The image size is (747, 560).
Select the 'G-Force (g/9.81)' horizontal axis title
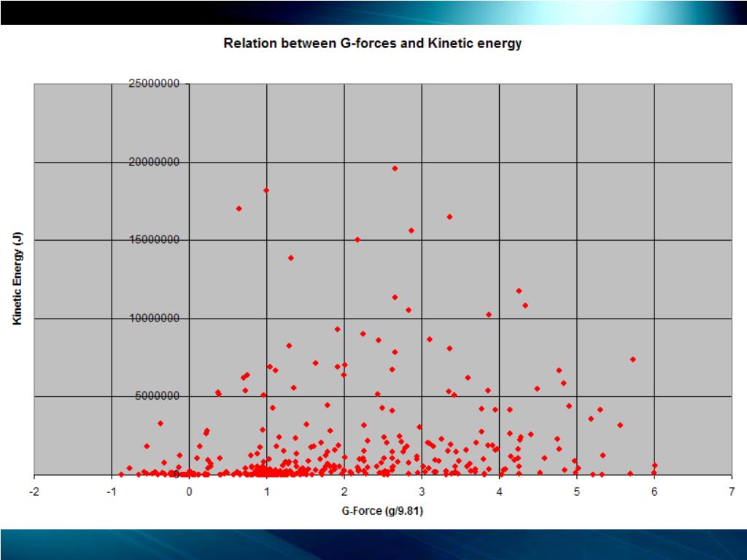coord(382,511)
